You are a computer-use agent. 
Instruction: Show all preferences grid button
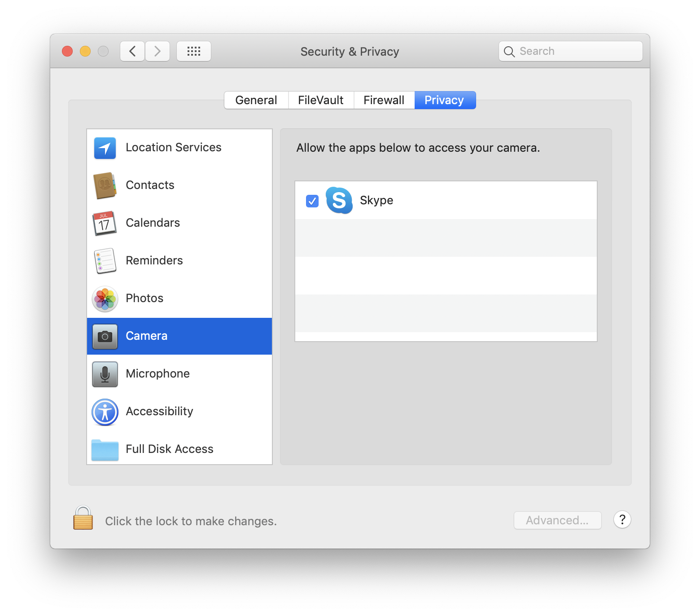click(x=194, y=51)
